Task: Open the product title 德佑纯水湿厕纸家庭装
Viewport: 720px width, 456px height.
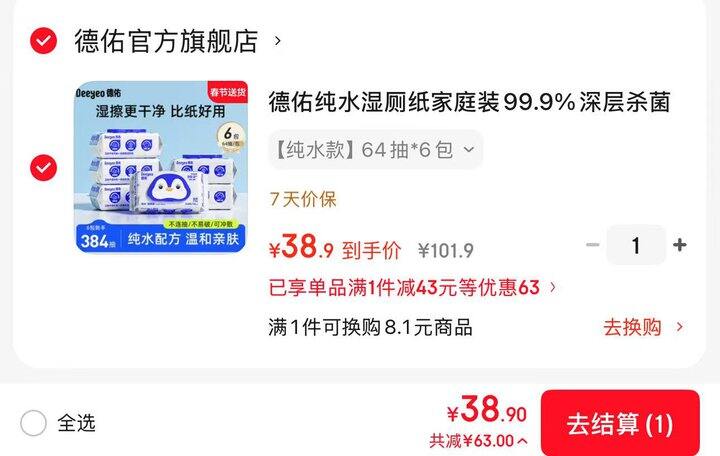Action: [469, 102]
